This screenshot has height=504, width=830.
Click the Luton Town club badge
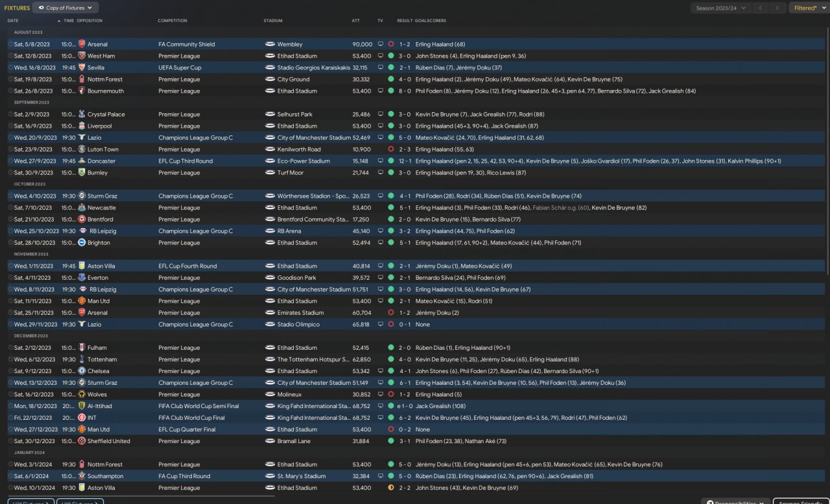82,149
